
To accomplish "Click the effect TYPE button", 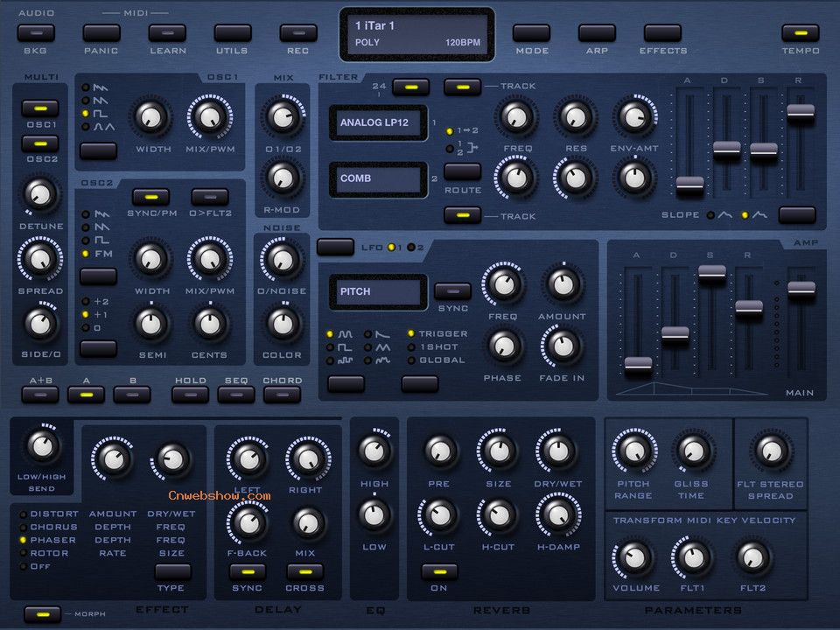I will point(172,572).
